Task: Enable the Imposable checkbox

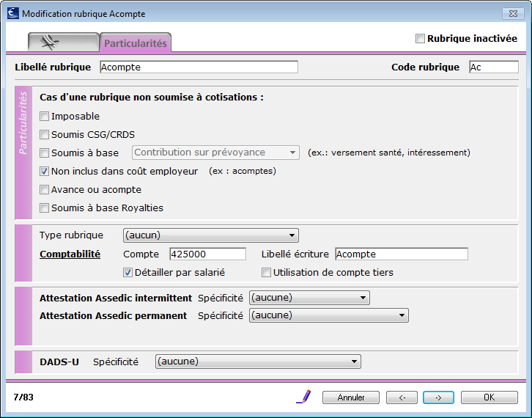Action: 44,117
